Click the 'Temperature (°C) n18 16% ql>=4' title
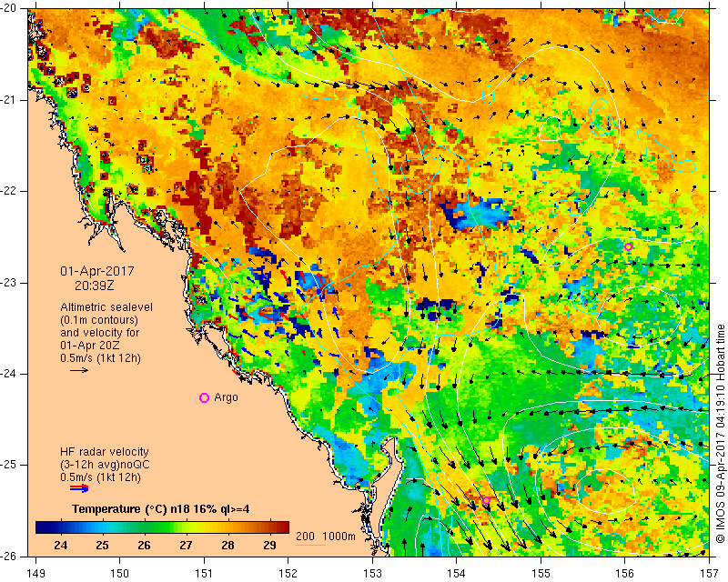The image size is (728, 582). [161, 509]
